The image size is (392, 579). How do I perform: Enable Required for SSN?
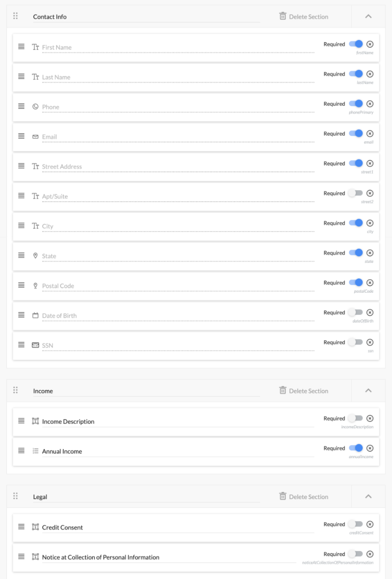click(356, 342)
